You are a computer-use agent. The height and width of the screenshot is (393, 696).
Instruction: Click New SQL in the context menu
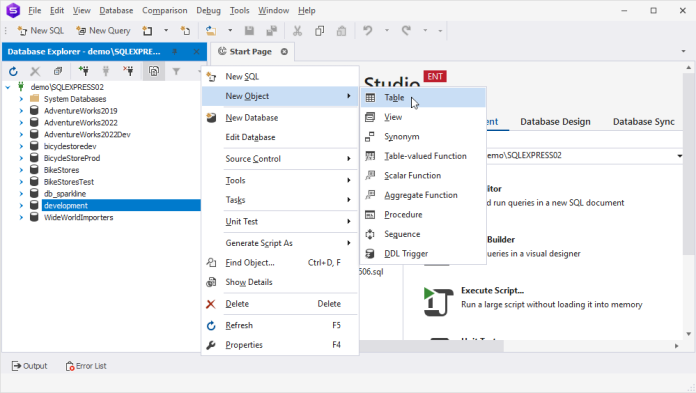280,77
